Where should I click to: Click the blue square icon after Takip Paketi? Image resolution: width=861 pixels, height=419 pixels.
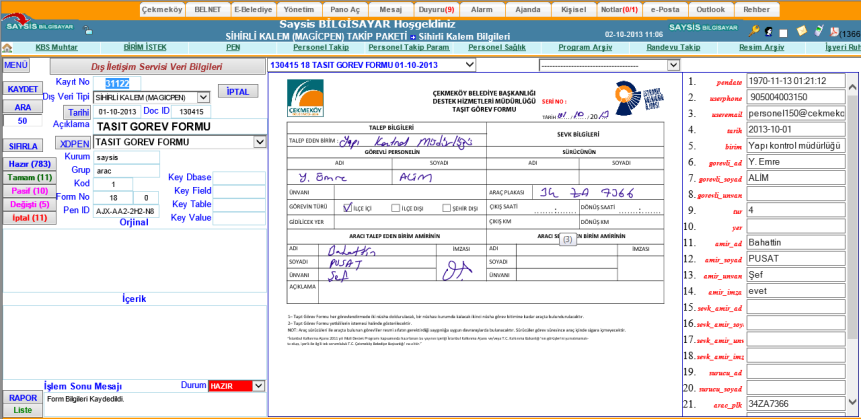(413, 36)
